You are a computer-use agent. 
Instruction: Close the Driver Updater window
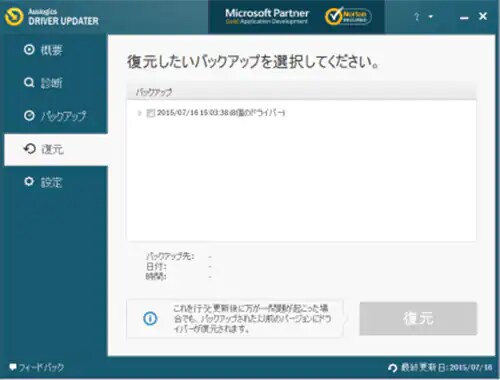pyautogui.click(x=483, y=16)
